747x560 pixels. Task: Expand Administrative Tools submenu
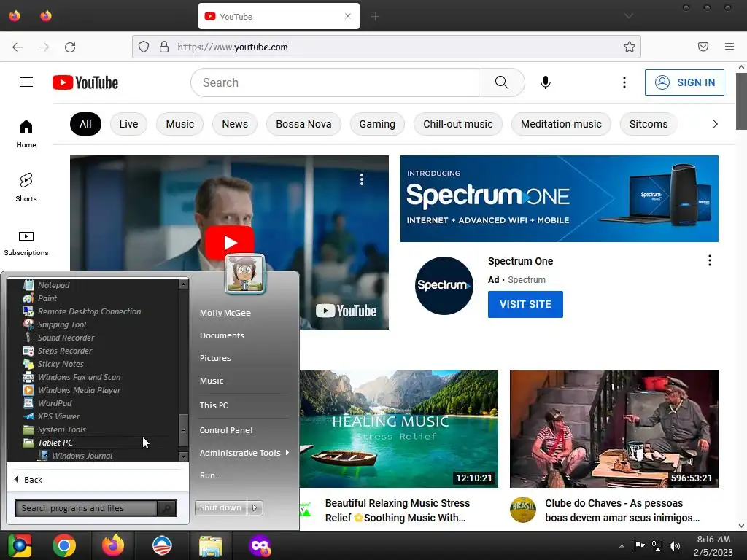[x=244, y=453]
